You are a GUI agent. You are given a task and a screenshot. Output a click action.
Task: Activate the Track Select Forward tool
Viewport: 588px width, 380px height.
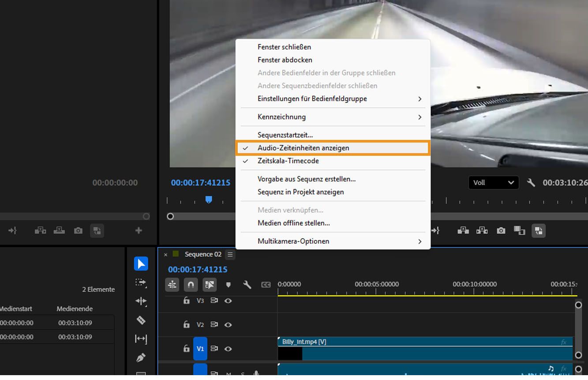pos(141,283)
